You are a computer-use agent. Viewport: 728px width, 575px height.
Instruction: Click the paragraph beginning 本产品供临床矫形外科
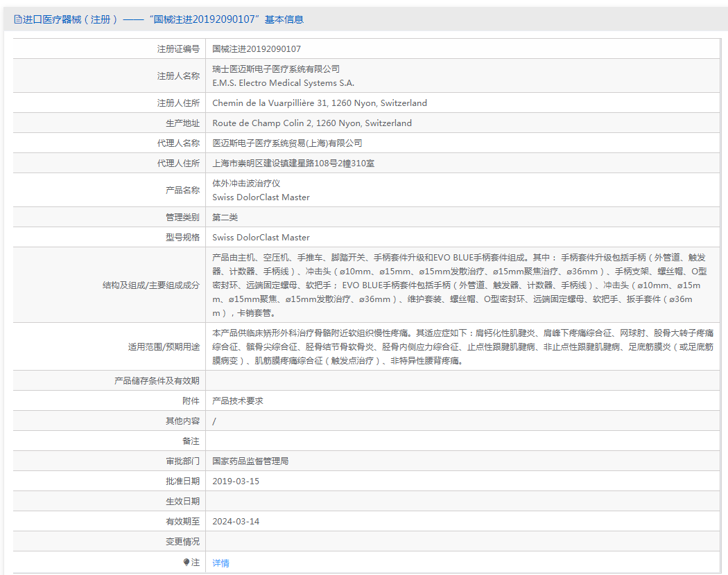462,346
